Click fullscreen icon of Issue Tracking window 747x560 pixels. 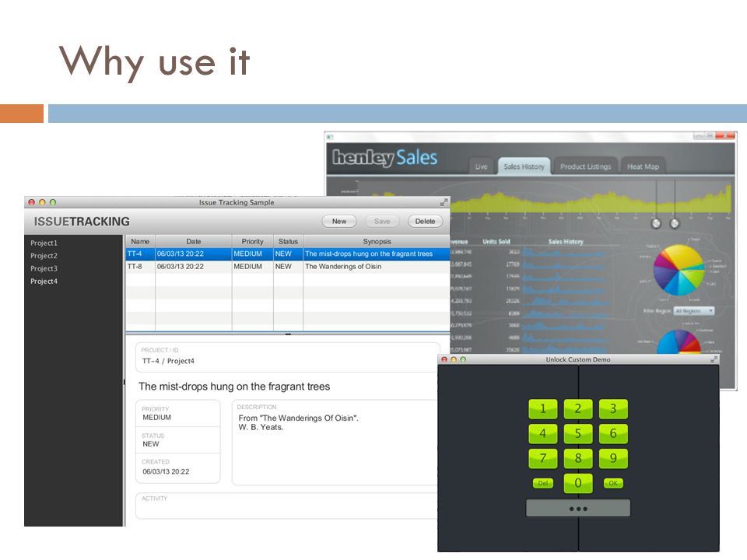(444, 202)
